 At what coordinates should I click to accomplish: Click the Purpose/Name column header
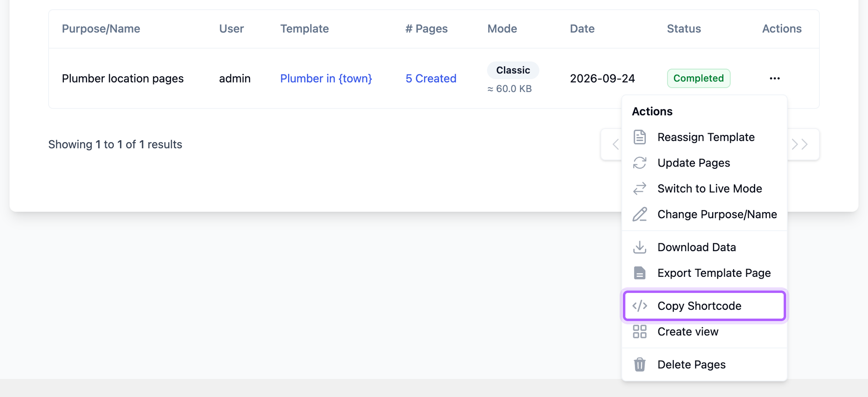click(101, 29)
